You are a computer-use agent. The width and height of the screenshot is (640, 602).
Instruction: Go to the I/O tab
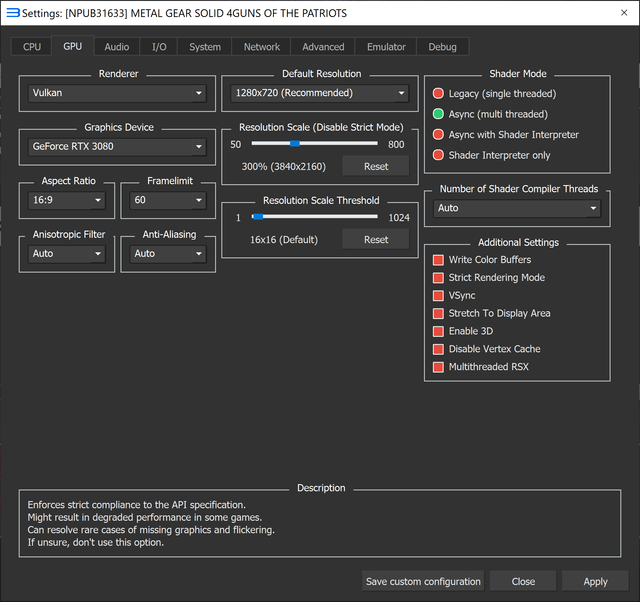point(159,47)
